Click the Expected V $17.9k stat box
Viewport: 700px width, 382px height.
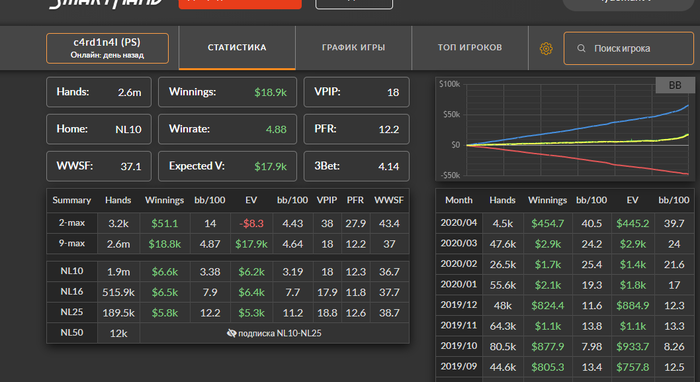tap(227, 166)
